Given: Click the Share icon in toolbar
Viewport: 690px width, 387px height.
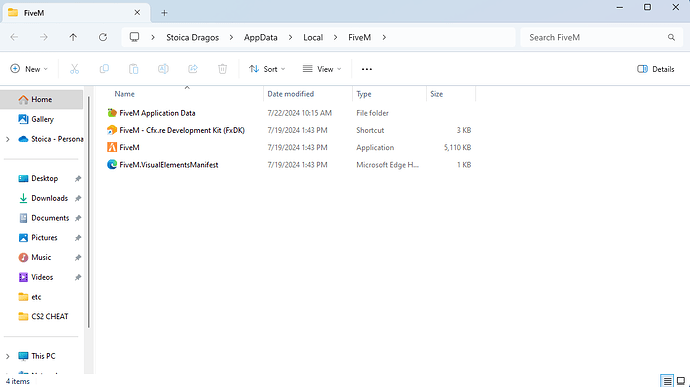Looking at the screenshot, I should pos(193,69).
